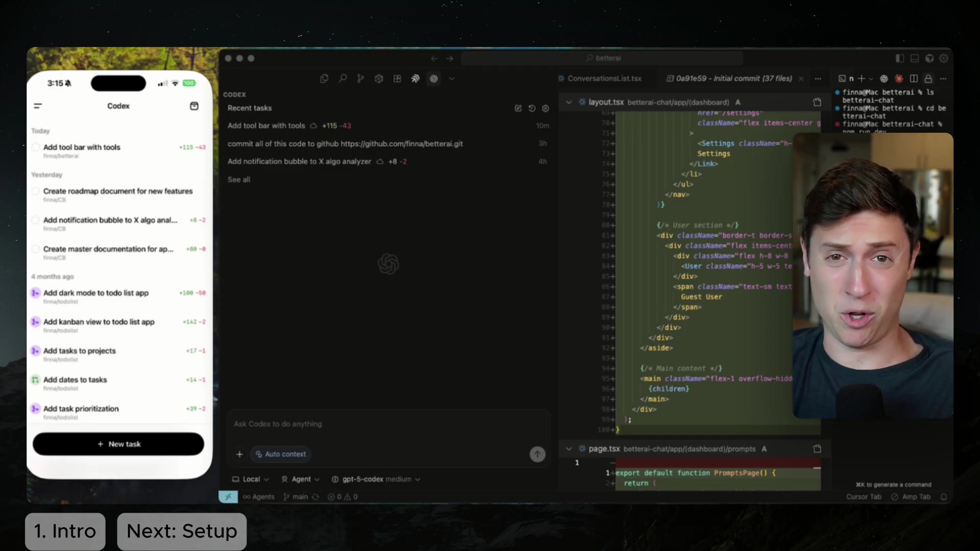Open the 'Add tool bar with tools' recent task
The width and height of the screenshot is (980, 551).
point(388,126)
